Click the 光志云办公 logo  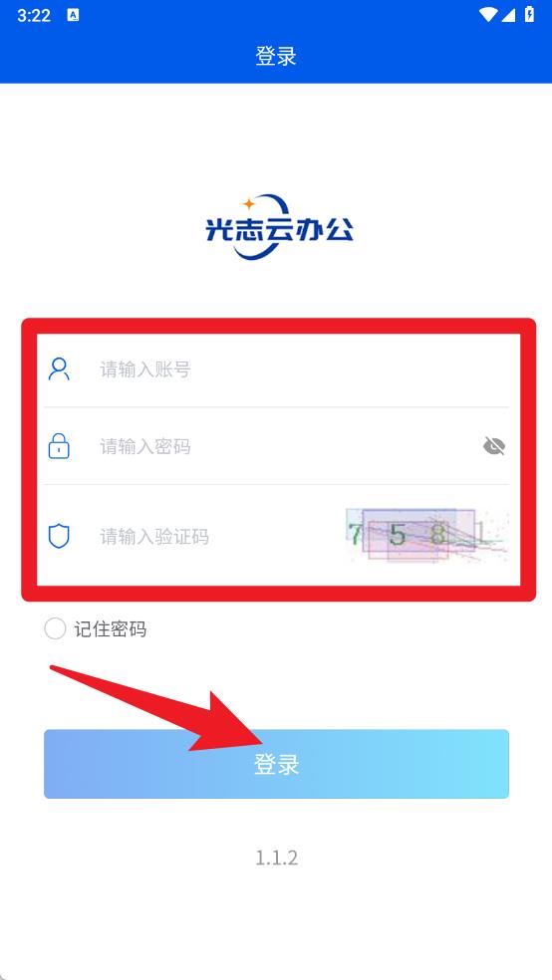point(279,227)
